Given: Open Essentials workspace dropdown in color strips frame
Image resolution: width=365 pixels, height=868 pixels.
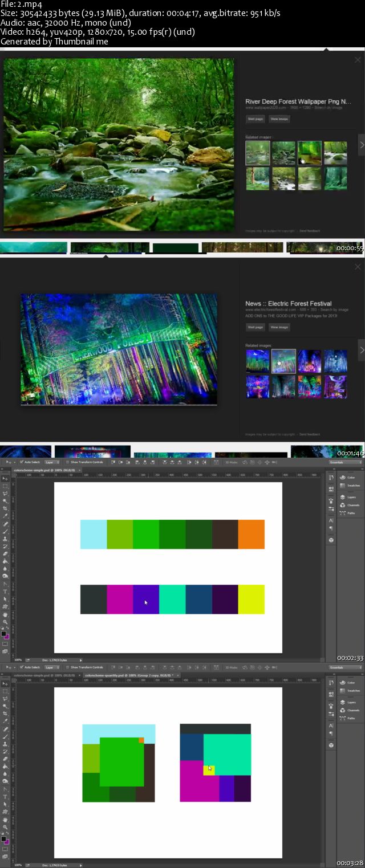Looking at the screenshot, I should coord(345,462).
